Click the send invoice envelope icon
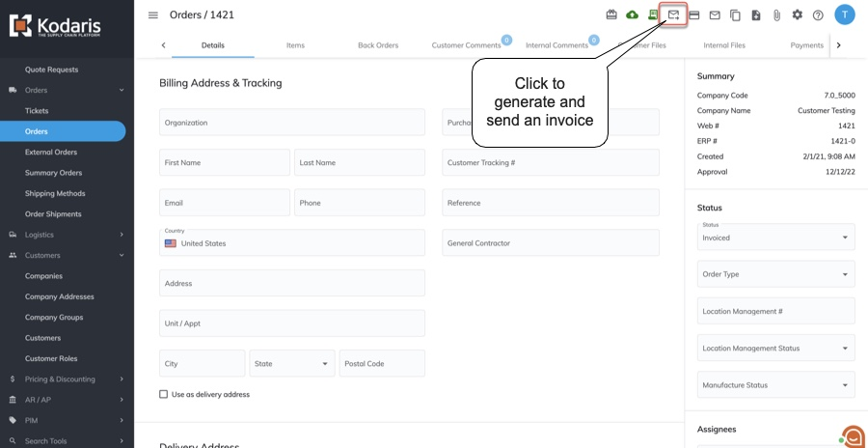The image size is (868, 448). pos(673,15)
